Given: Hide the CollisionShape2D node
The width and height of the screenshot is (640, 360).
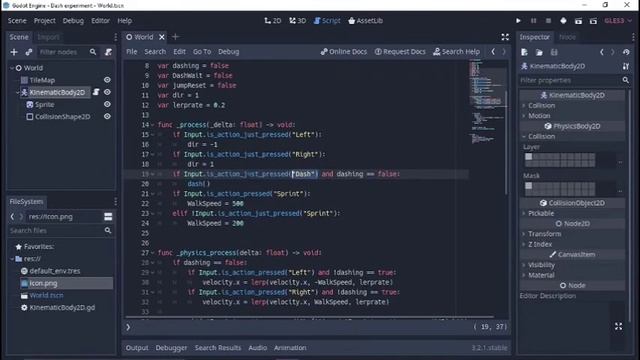Looking at the screenshot, I should tap(107, 117).
